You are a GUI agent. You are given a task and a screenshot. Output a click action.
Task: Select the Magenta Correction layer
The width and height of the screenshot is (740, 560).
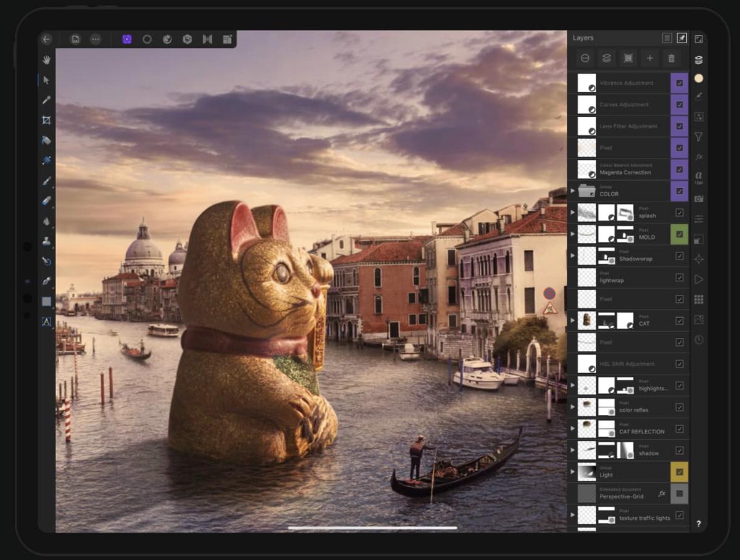tap(628, 169)
